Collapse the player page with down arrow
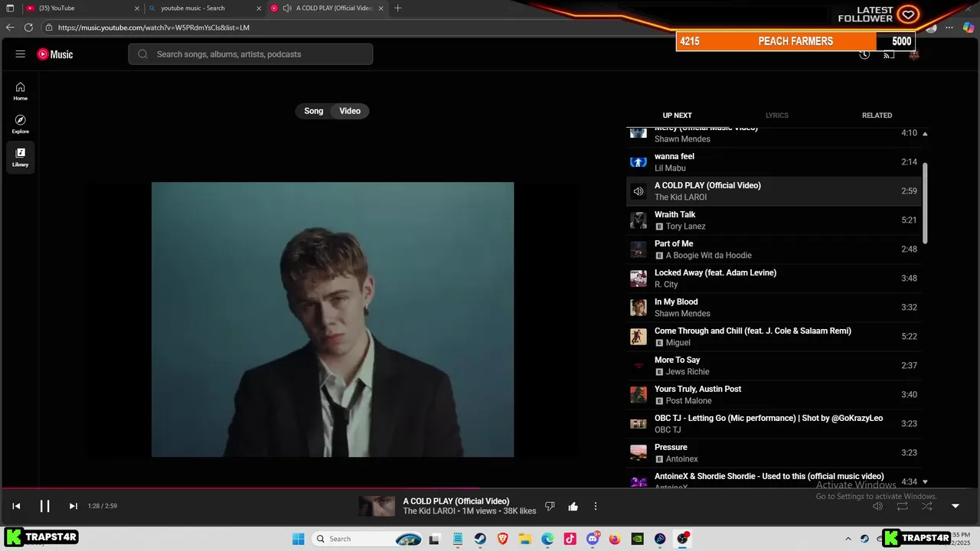This screenshot has width=980, height=551. click(955, 506)
